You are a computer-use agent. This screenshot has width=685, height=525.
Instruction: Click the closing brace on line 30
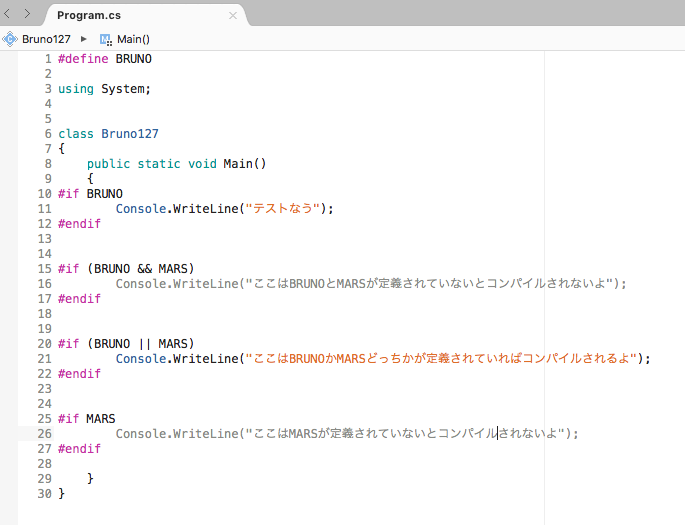tap(62, 494)
